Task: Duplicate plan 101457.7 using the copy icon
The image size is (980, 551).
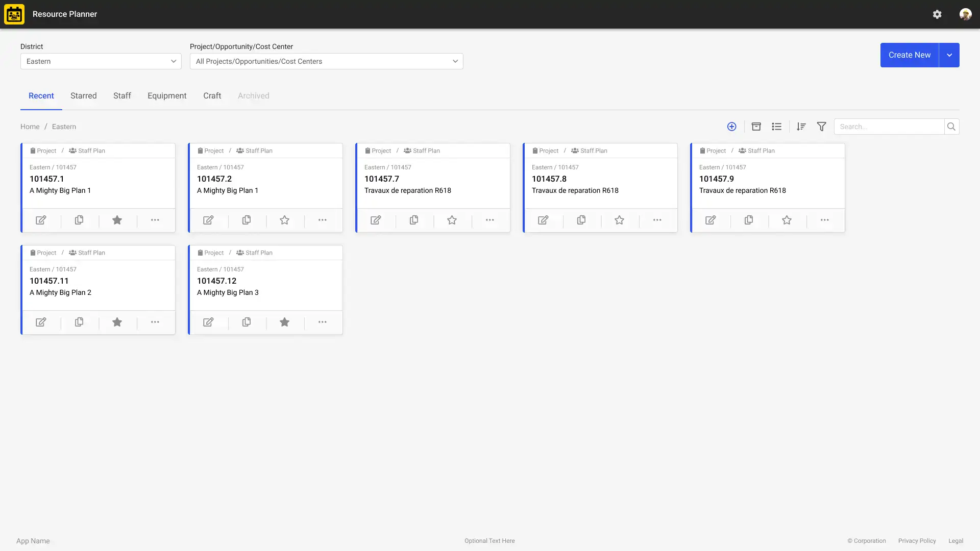Action: pos(413,220)
